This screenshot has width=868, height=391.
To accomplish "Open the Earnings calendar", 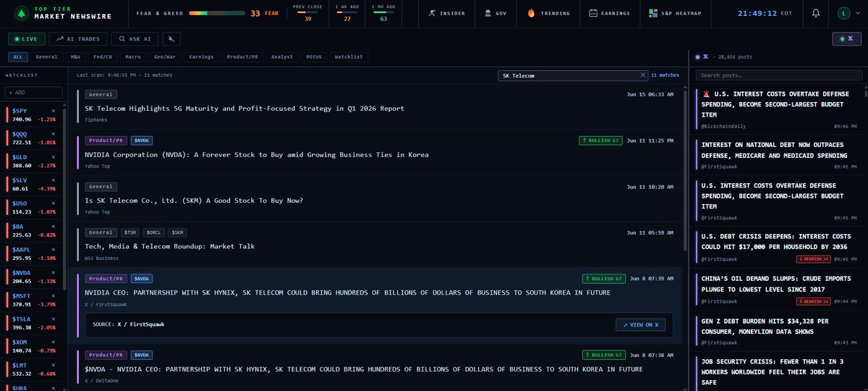I will tap(610, 13).
